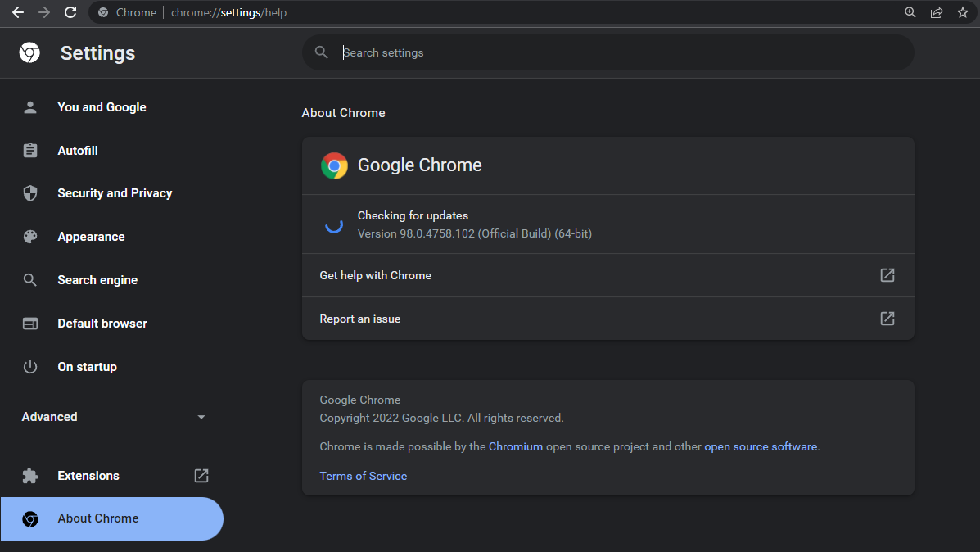Click the person icon for You and Google
Screen dimensions: 980x552
(x=30, y=107)
